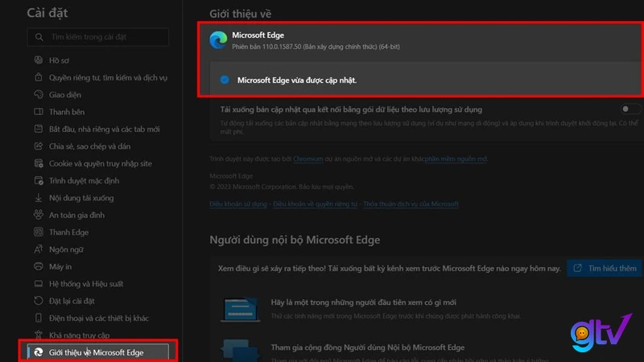Open Điều khoản về quyền riêng tư link

click(x=315, y=204)
